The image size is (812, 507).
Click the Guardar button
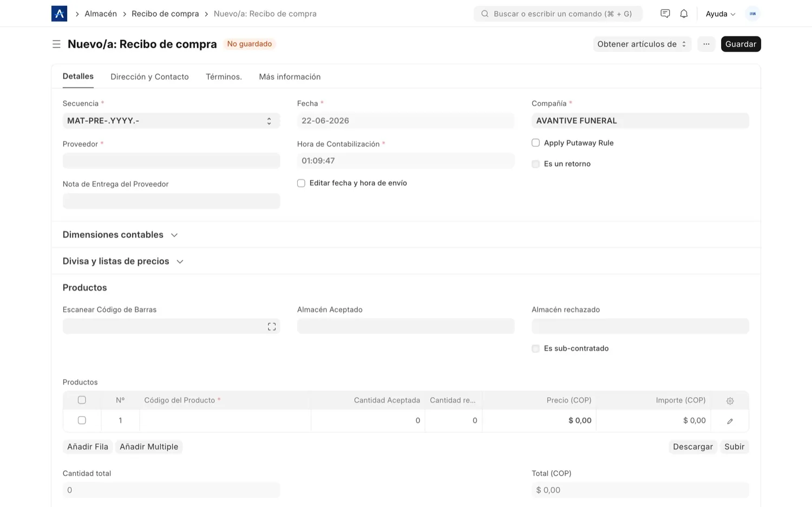tap(741, 44)
